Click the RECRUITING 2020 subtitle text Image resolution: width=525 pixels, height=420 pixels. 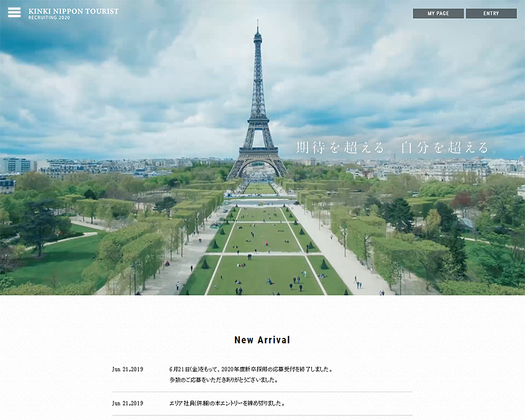coord(49,18)
